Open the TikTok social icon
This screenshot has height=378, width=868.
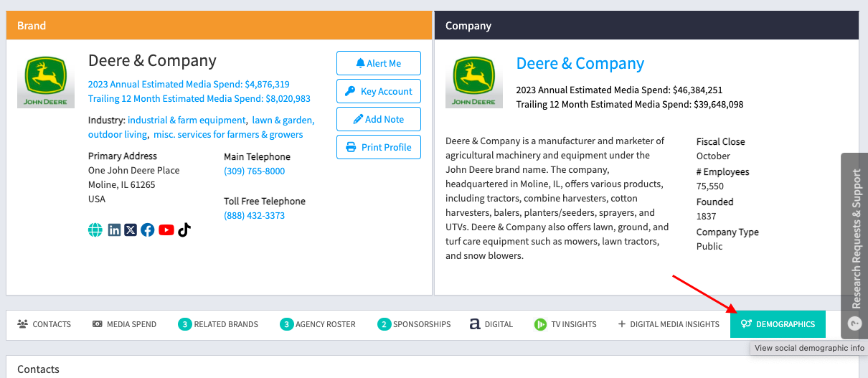(x=184, y=230)
